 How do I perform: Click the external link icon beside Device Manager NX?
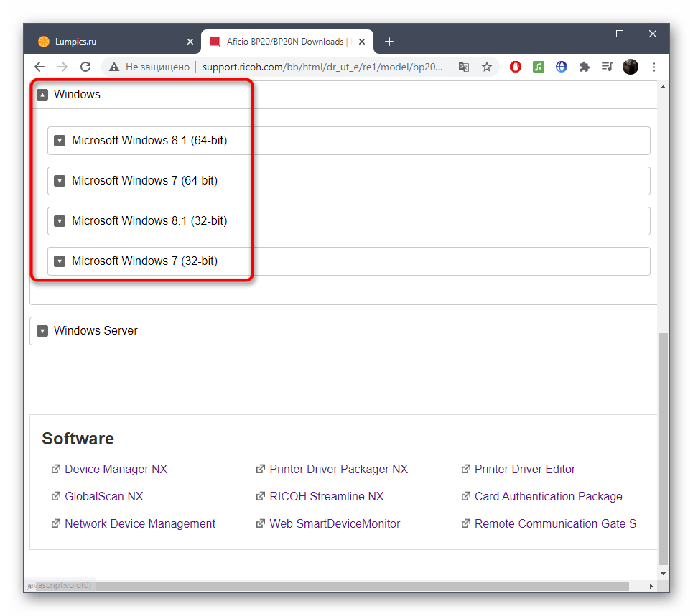click(56, 469)
